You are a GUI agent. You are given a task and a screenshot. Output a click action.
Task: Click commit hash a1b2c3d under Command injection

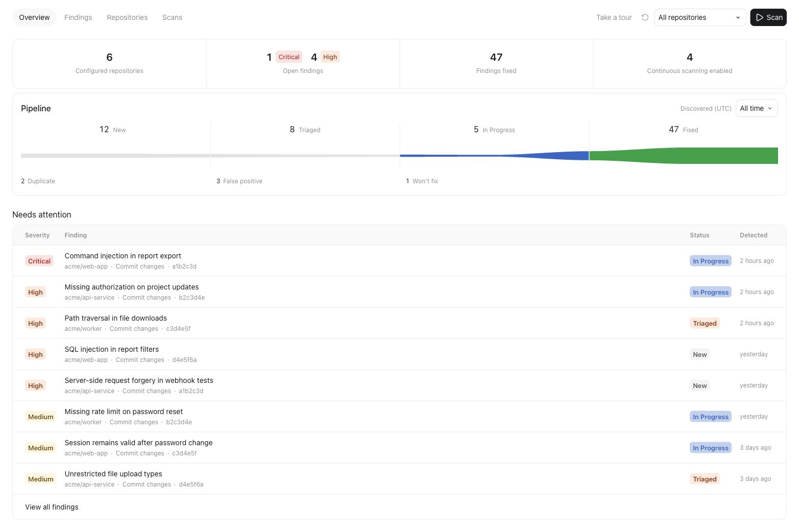click(x=184, y=267)
